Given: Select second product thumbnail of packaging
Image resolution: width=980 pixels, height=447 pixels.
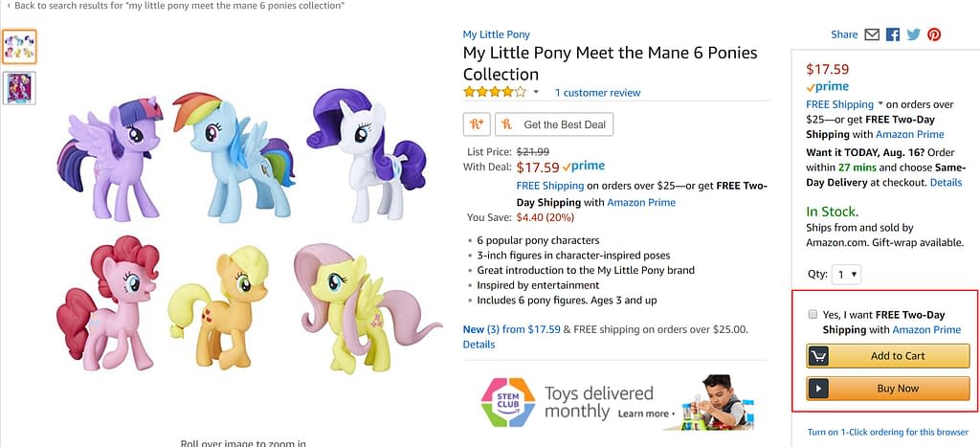Looking at the screenshot, I should click(19, 87).
